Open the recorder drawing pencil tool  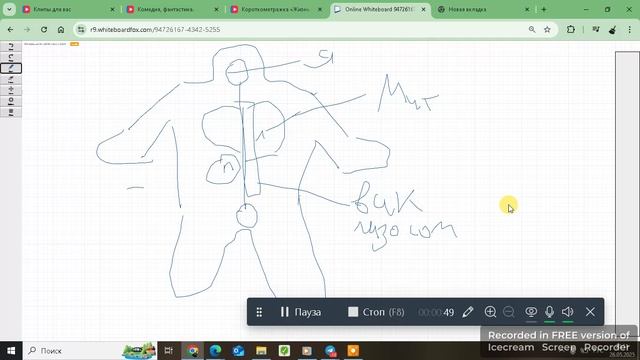click(x=468, y=312)
